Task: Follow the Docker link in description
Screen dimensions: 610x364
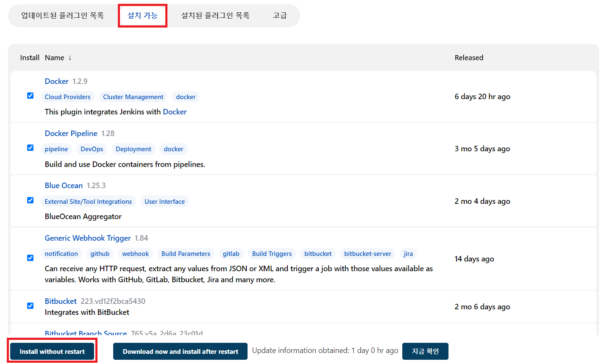Action: (x=175, y=112)
